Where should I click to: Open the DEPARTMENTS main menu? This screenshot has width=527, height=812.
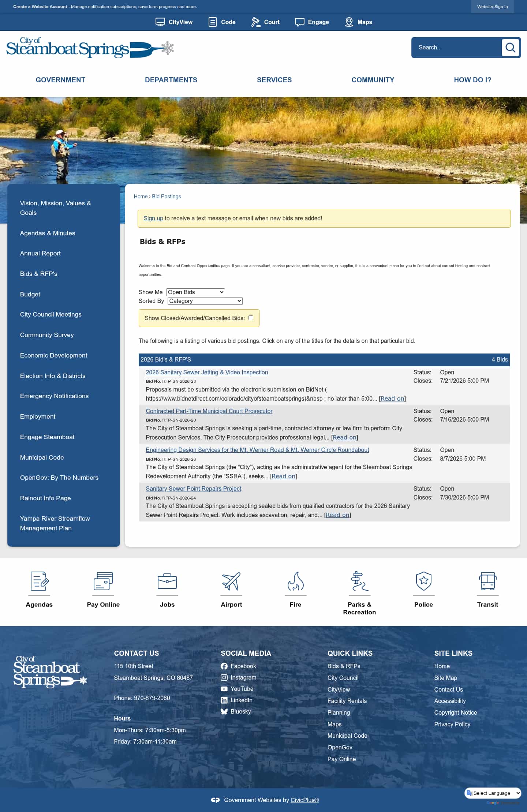click(x=171, y=80)
